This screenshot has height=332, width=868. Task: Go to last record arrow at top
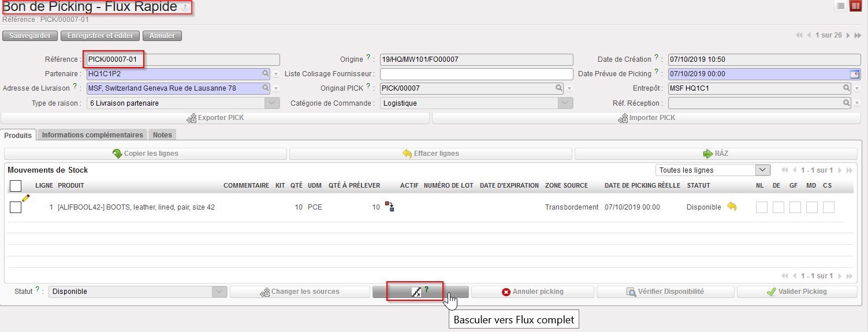click(x=858, y=35)
